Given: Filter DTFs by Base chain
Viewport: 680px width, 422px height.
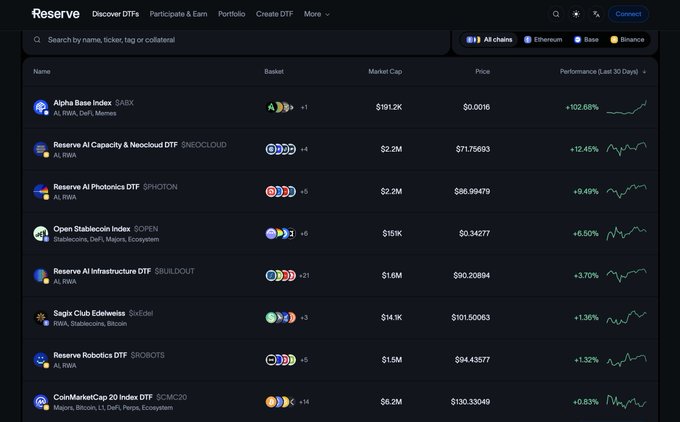Looking at the screenshot, I should [x=586, y=39].
